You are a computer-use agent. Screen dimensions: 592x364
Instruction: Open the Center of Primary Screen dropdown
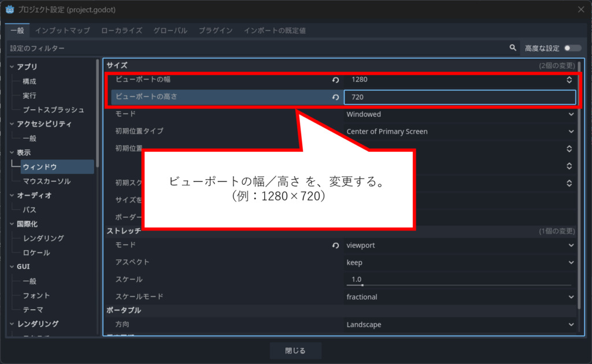[460, 132]
